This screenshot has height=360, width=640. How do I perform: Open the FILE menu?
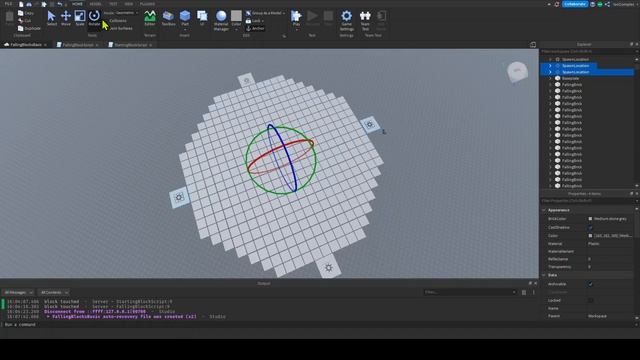[x=8, y=4]
